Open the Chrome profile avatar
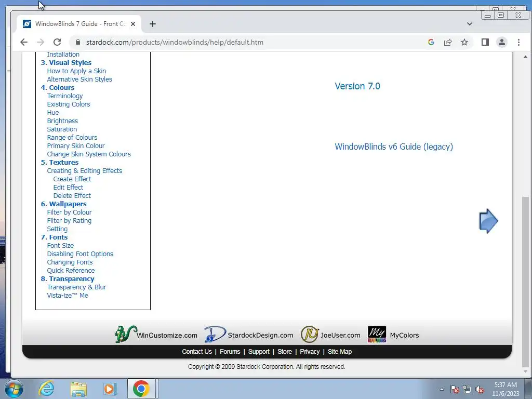 click(502, 42)
